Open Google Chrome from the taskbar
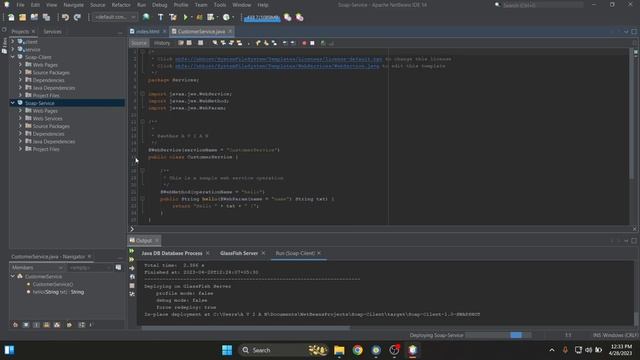640x360 pixels. pyautogui.click(x=358, y=350)
